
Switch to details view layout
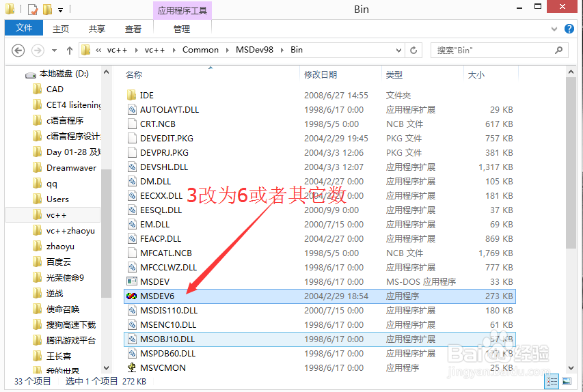point(552,381)
